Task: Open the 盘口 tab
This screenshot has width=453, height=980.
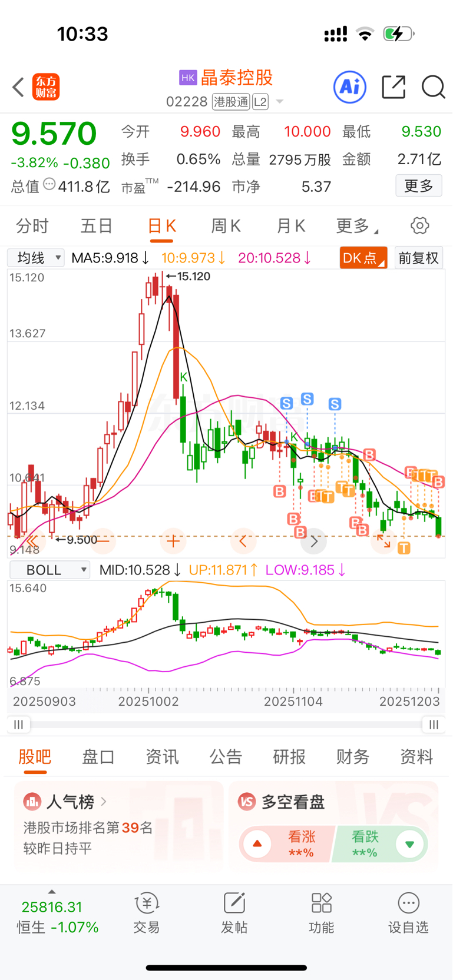Action: tap(98, 756)
